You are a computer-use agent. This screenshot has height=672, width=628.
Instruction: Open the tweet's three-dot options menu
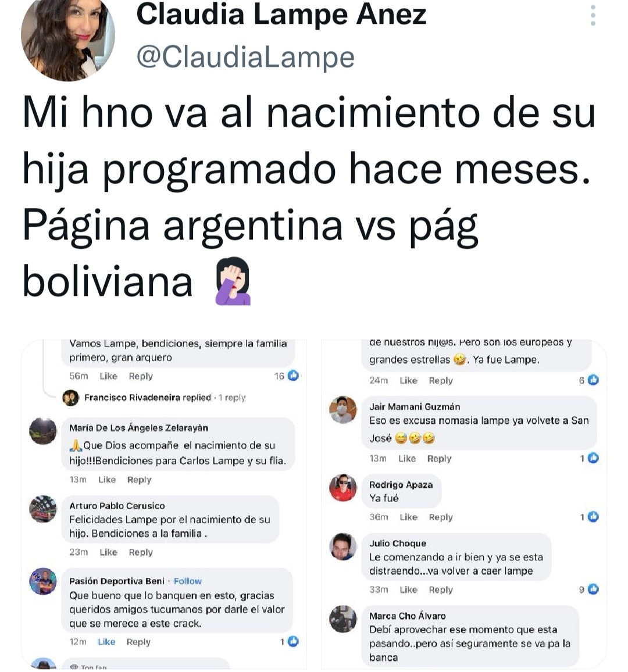pyautogui.click(x=593, y=16)
